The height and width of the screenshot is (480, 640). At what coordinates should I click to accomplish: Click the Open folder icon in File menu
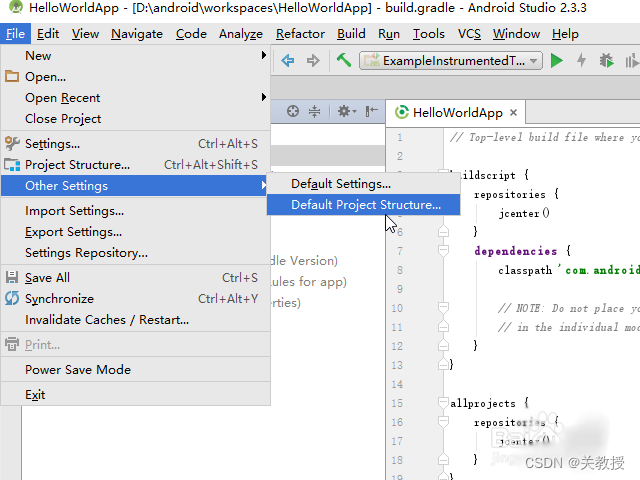pyautogui.click(x=12, y=76)
